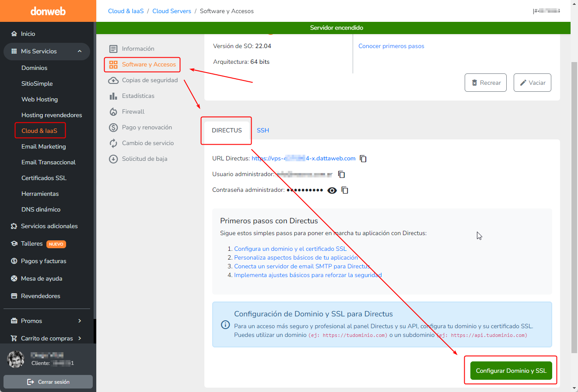Select Cloud & IaaS in sidebar
The image size is (578, 392).
click(39, 131)
